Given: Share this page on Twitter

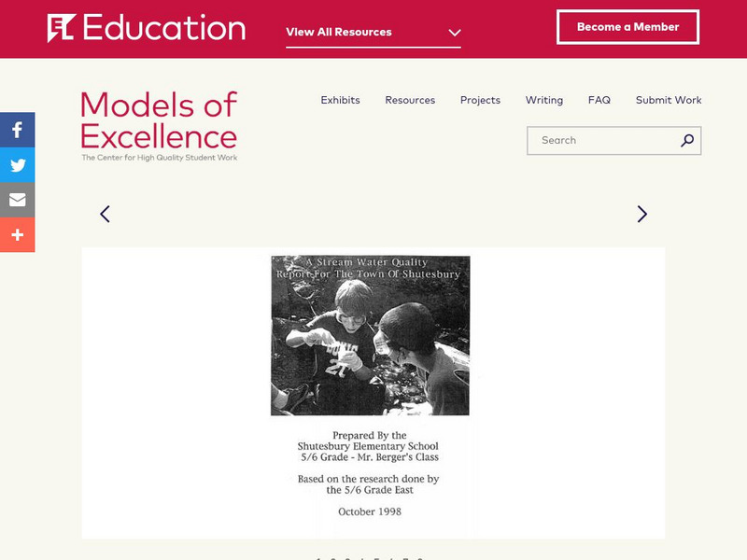Looking at the screenshot, I should pyautogui.click(x=17, y=165).
